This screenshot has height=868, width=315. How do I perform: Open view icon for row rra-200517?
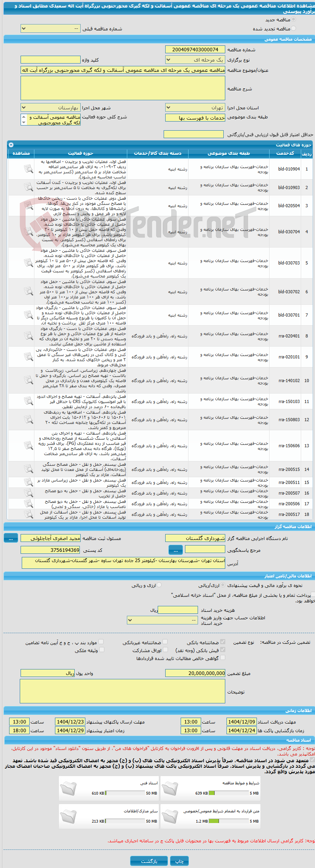[28, 514]
